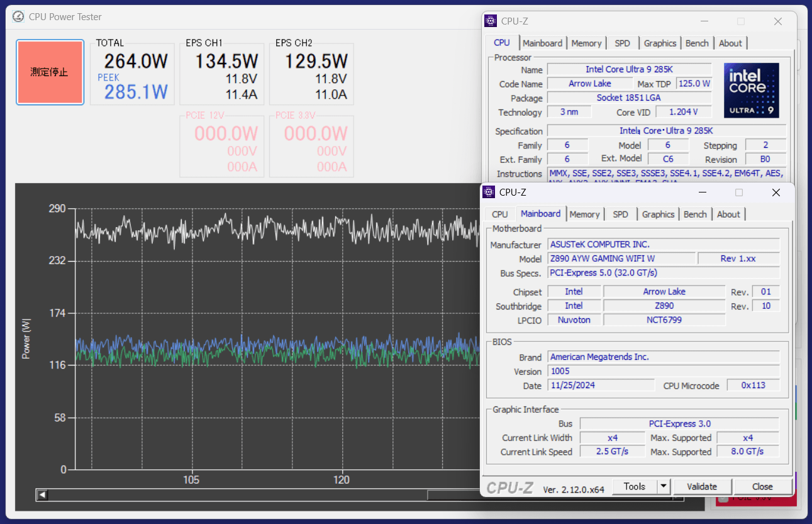Image resolution: width=812 pixels, height=524 pixels.
Task: Open SPD tab in the Motherboard CPU-Z window
Action: [620, 215]
